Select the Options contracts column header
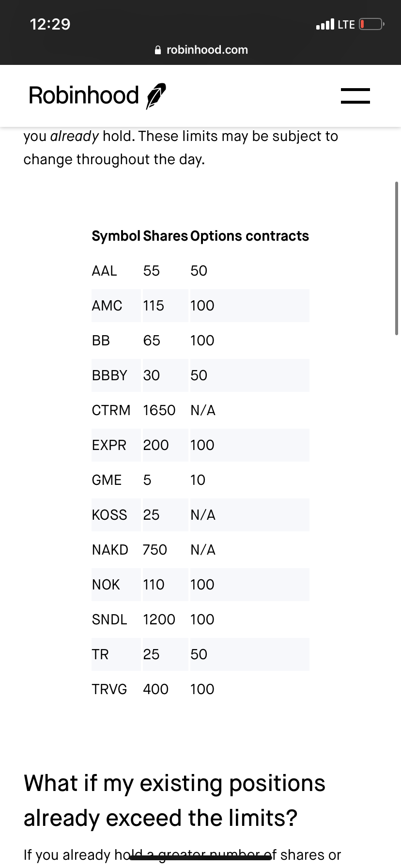Screen dimensions: 401x868 click(x=249, y=236)
